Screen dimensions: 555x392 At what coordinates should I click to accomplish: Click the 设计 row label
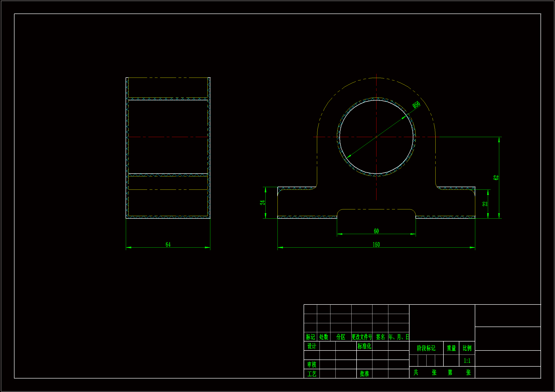click(x=312, y=346)
